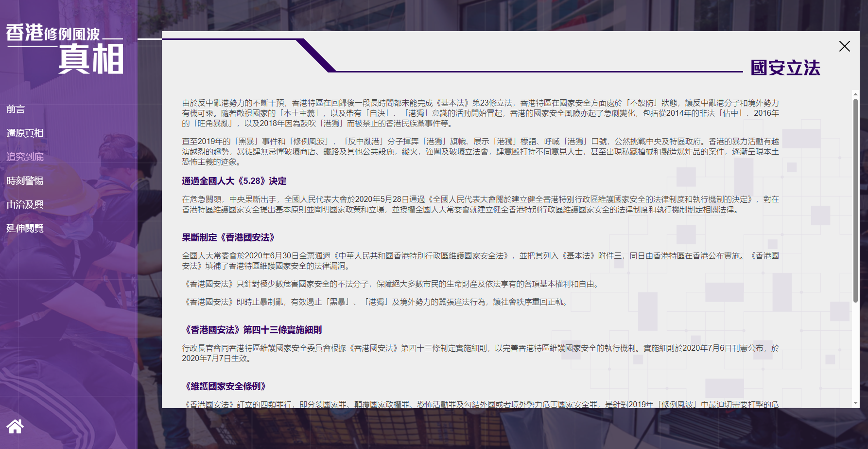868x449 pixels.
Task: Click the 國安立法 panel title
Action: pyautogui.click(x=785, y=68)
